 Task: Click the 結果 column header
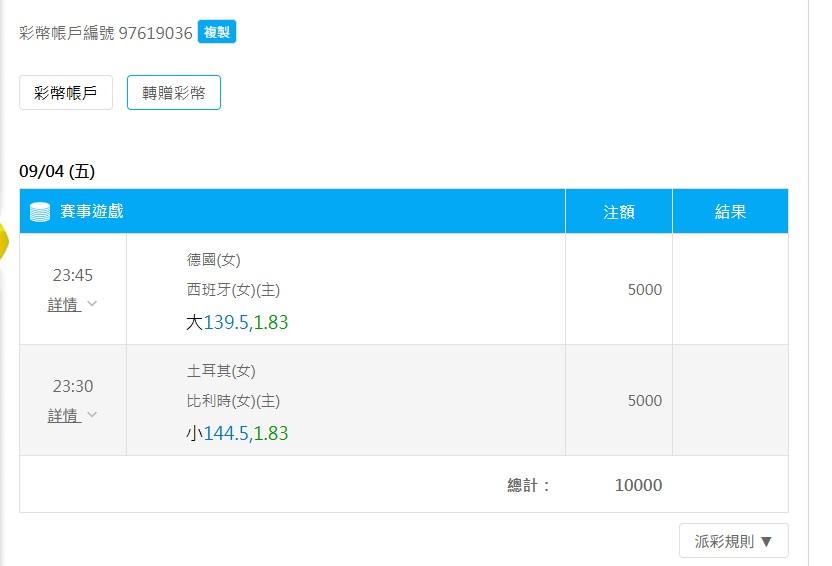pos(730,212)
